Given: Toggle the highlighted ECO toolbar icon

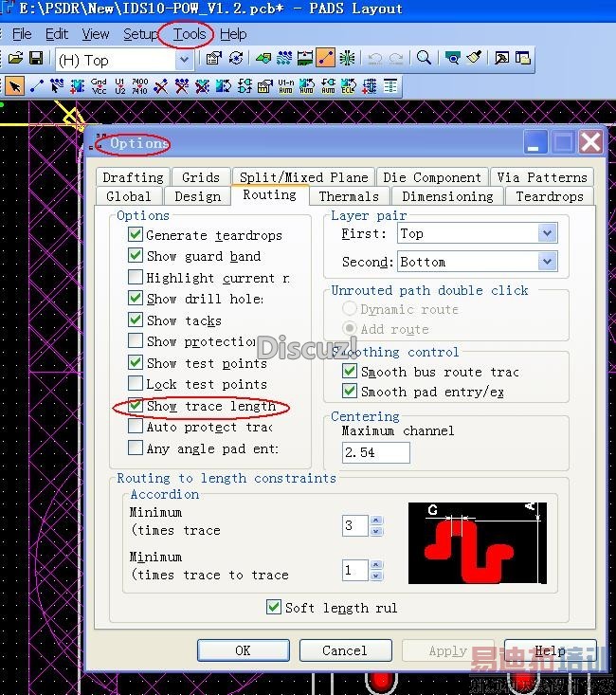Looking at the screenshot, I should (326, 59).
